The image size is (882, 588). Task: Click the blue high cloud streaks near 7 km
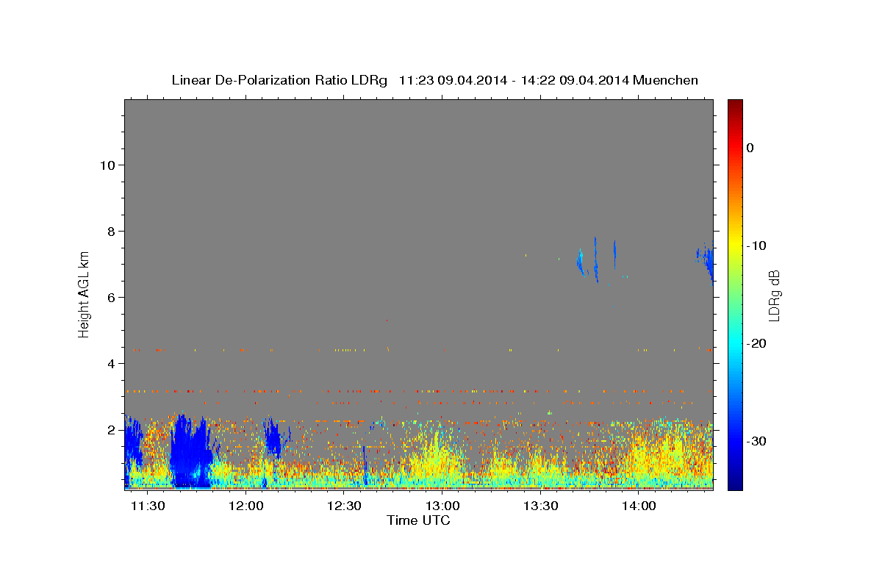click(x=597, y=260)
